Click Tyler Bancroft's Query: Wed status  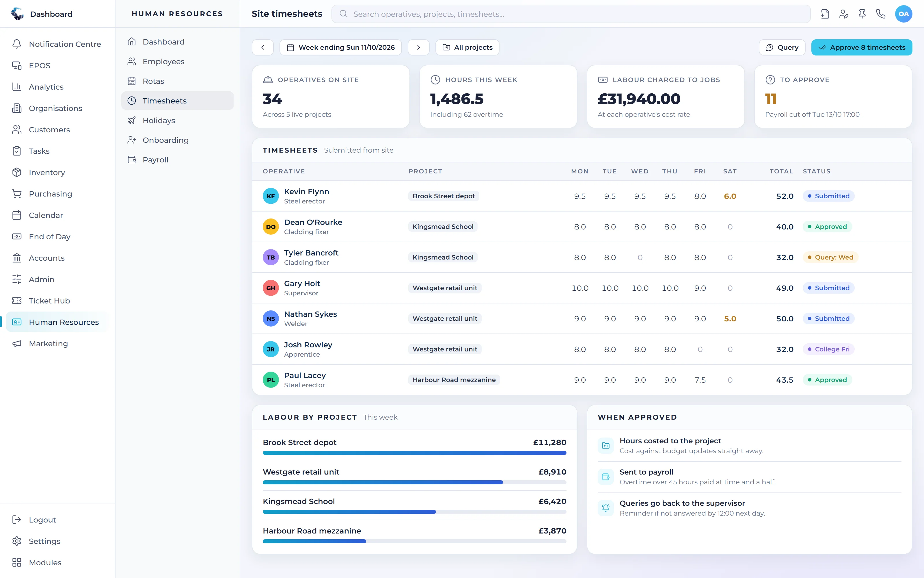(x=830, y=257)
